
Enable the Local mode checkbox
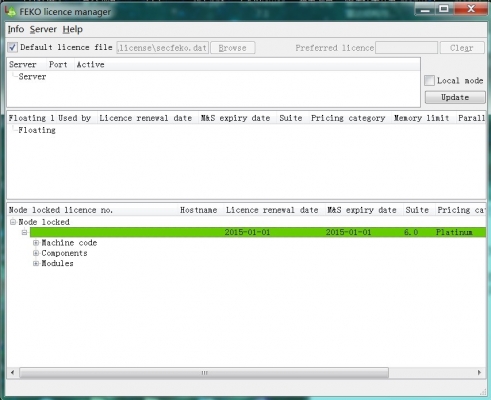[x=429, y=80]
